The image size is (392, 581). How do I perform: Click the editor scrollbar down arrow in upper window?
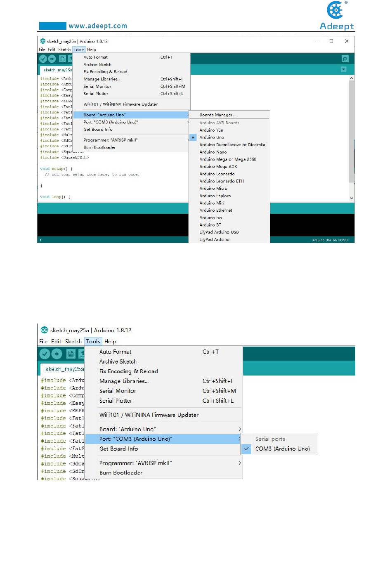(x=352, y=198)
